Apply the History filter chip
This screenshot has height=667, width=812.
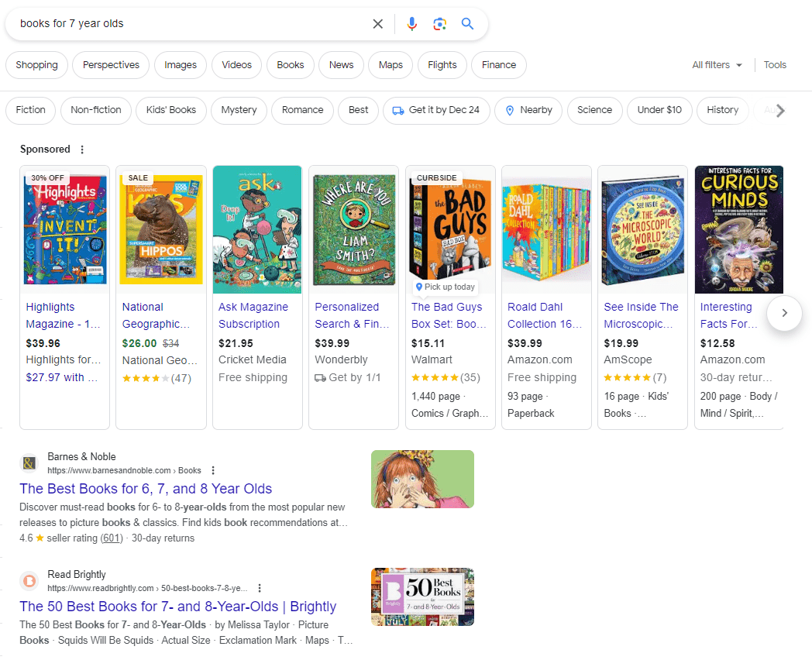pyautogui.click(x=722, y=110)
